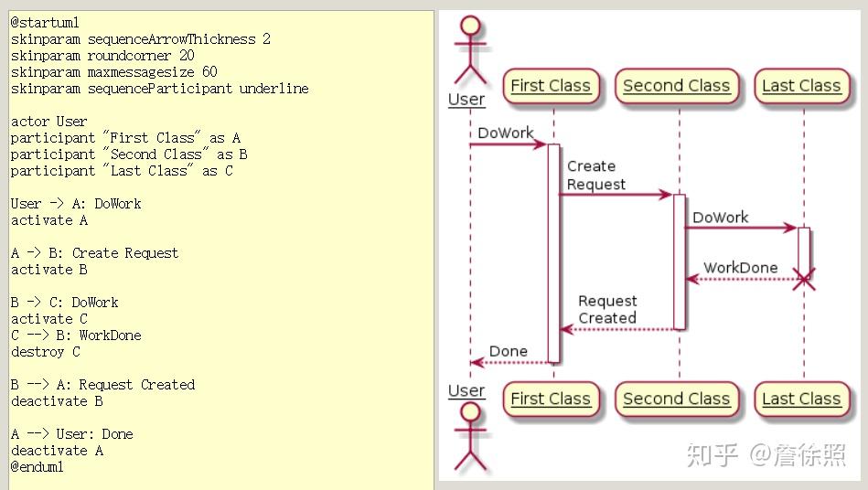The height and width of the screenshot is (490, 868).
Task: Click the User actor icon at bottom
Action: click(x=470, y=438)
